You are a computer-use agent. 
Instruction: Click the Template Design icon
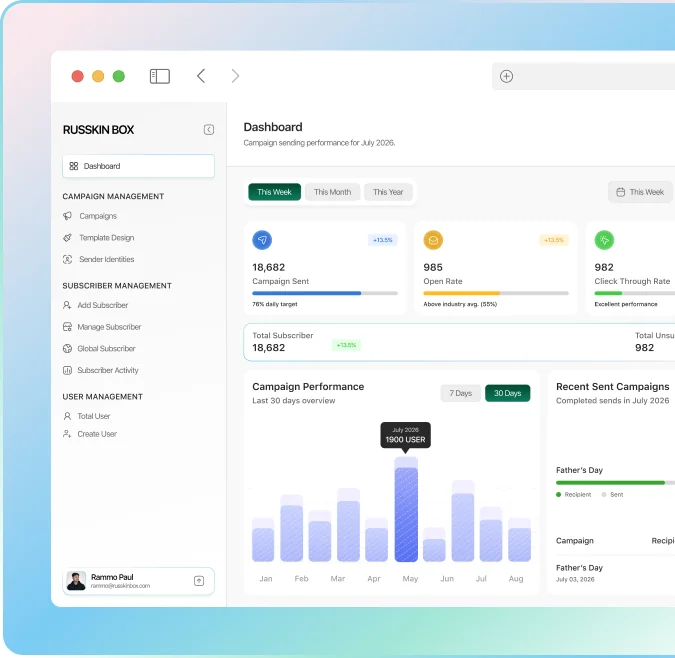point(67,238)
